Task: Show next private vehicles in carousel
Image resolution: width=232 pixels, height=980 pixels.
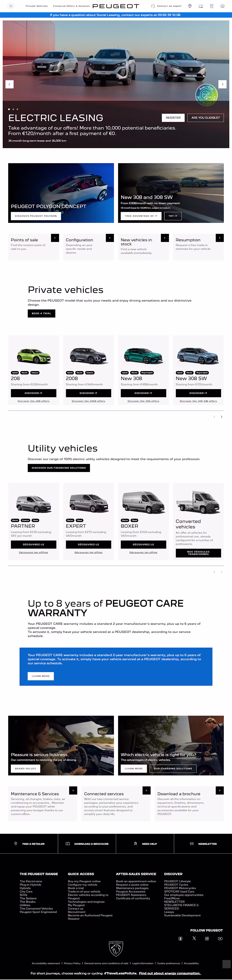Action: tap(222, 417)
